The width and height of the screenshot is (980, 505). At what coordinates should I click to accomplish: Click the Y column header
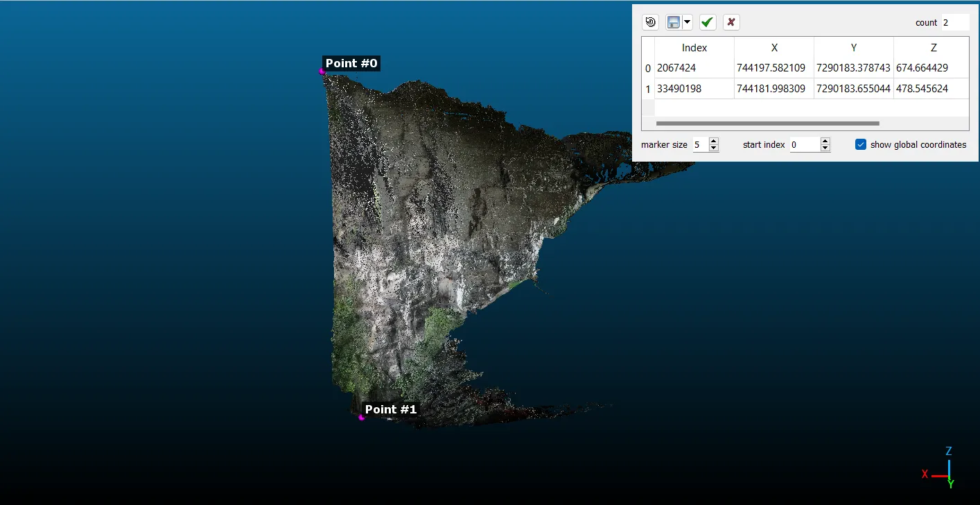click(x=854, y=48)
